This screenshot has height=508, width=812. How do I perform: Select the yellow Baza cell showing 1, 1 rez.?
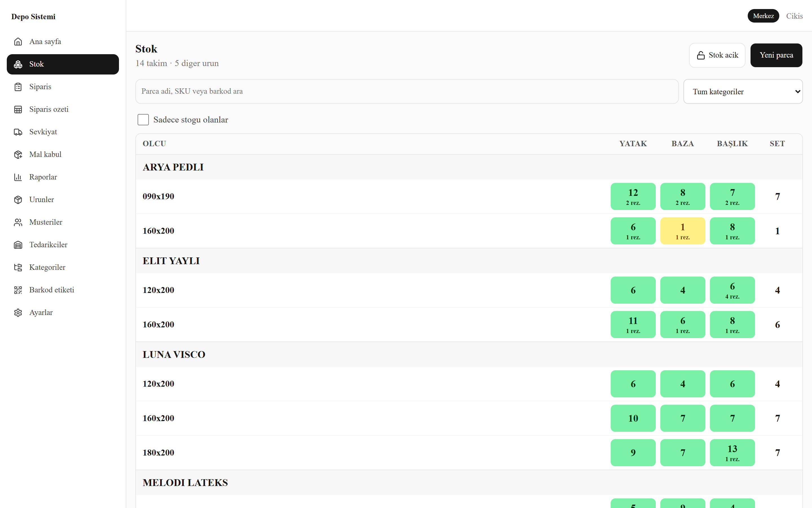point(683,231)
